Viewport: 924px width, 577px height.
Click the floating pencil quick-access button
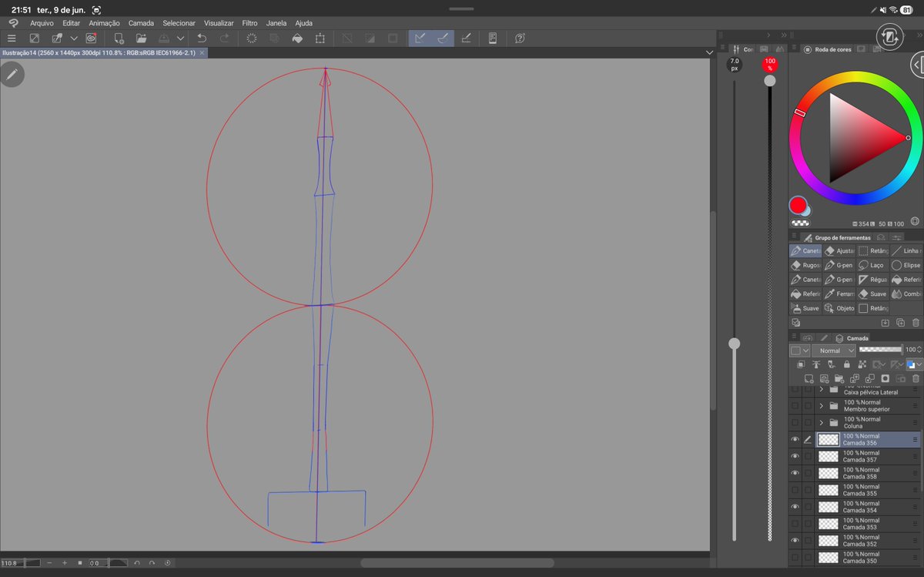[12, 74]
